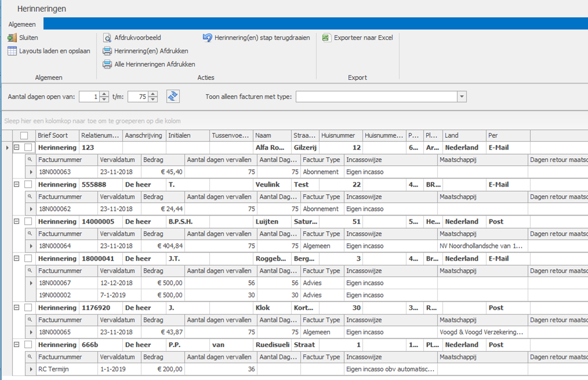Click row arrow of invoice 18N000064
588x380 pixels.
pyautogui.click(x=31, y=246)
